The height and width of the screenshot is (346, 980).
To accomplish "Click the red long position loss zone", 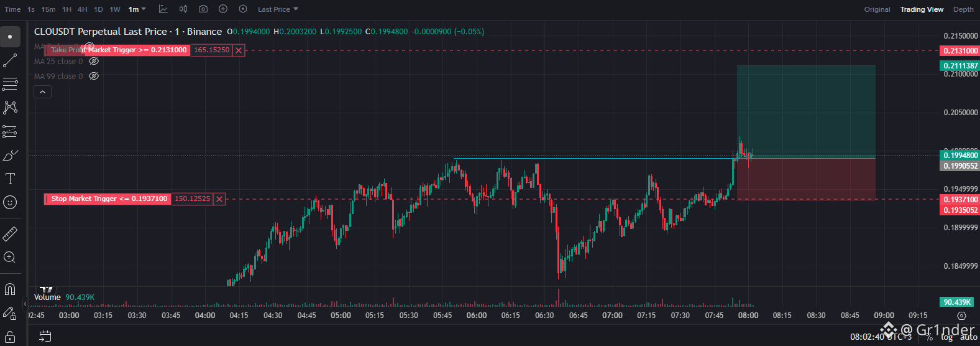I will pyautogui.click(x=806, y=179).
